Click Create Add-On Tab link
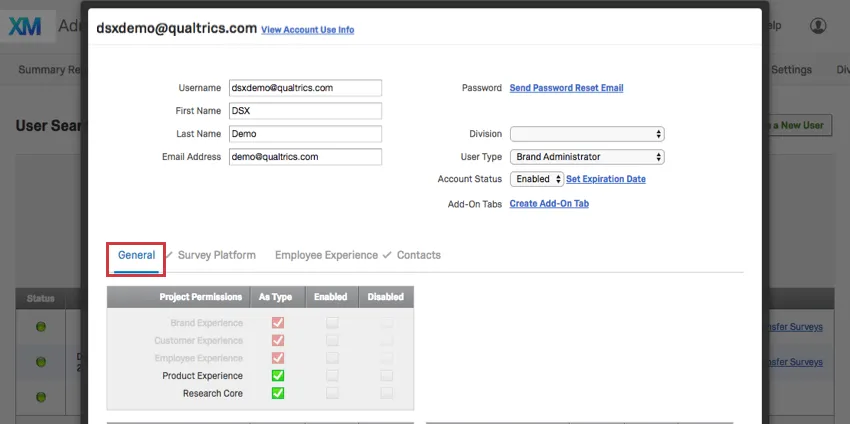This screenshot has width=850, height=424. coord(549,203)
